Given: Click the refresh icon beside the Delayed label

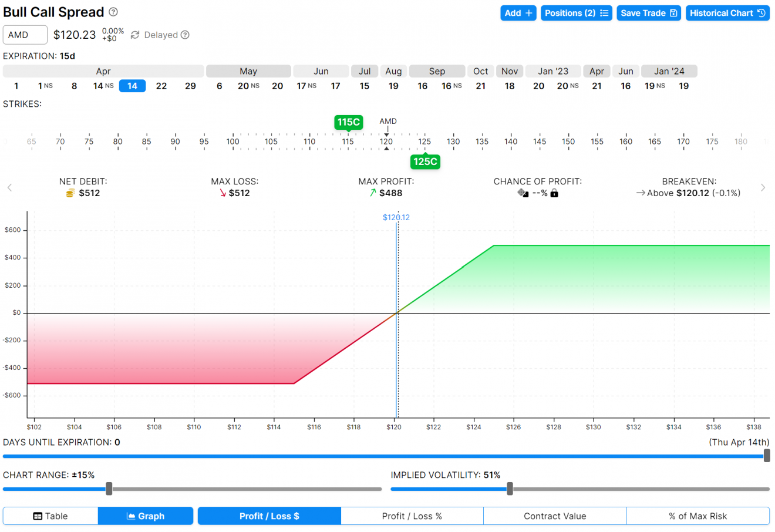Looking at the screenshot, I should point(136,35).
